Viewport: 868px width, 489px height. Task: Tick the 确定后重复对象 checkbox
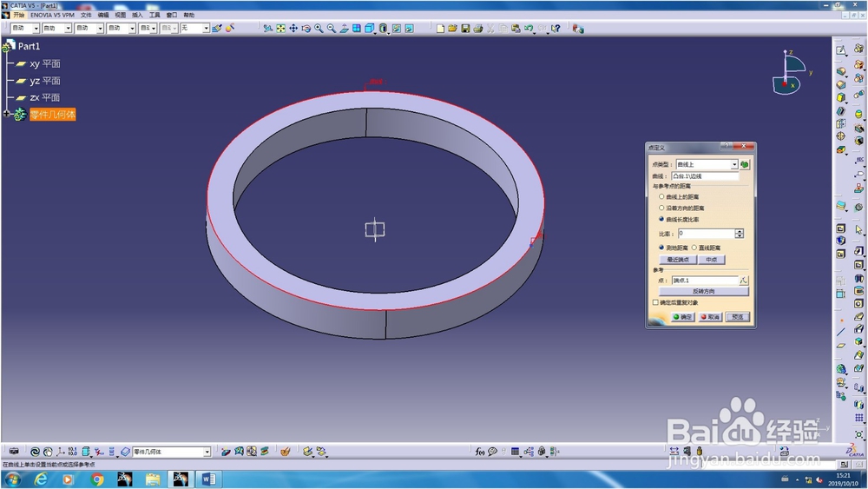click(x=655, y=302)
